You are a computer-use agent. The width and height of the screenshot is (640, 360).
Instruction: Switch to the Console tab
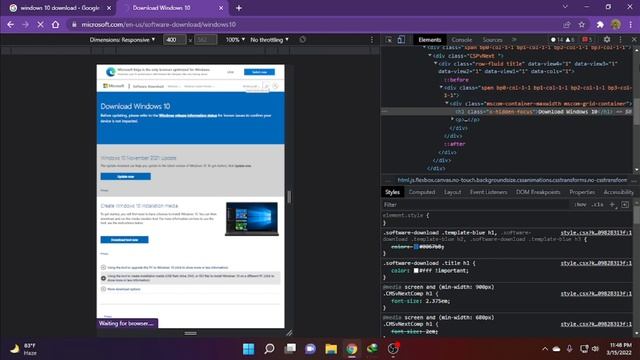click(x=462, y=40)
